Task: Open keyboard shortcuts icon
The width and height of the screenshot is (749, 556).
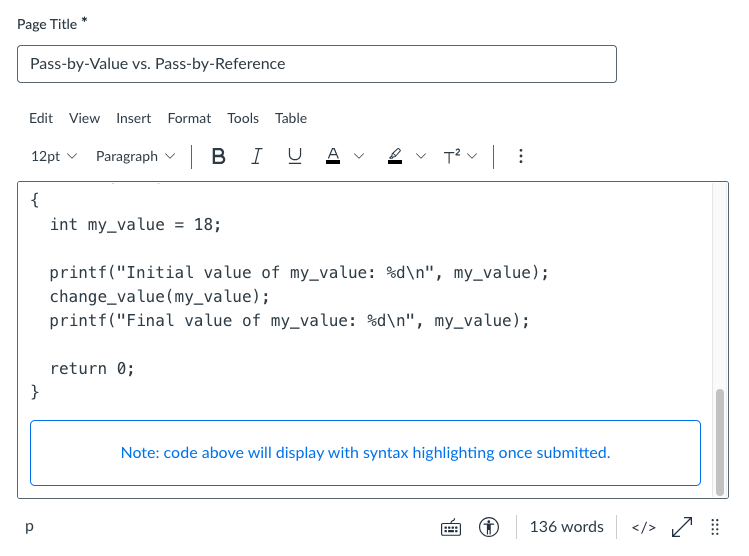Action: coord(450,527)
